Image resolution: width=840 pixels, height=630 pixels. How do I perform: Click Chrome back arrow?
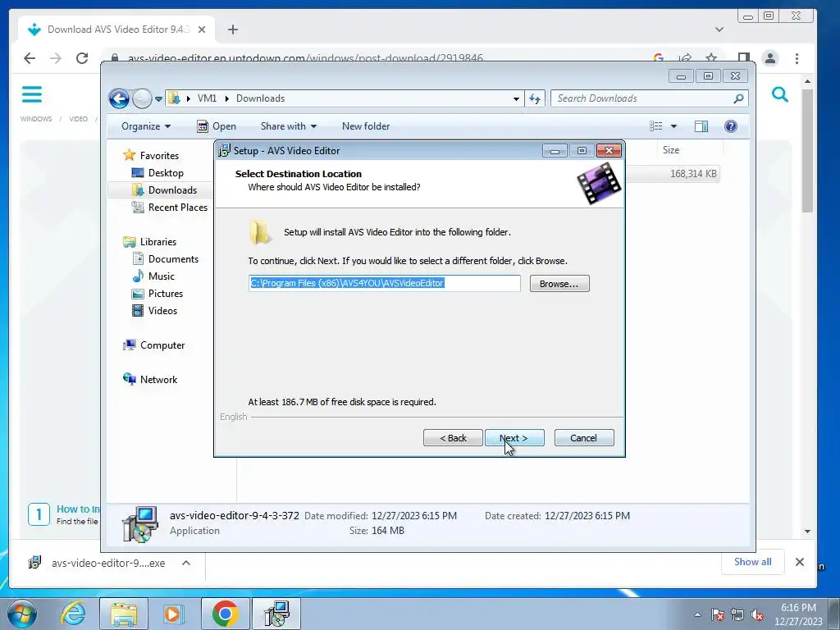click(30, 58)
